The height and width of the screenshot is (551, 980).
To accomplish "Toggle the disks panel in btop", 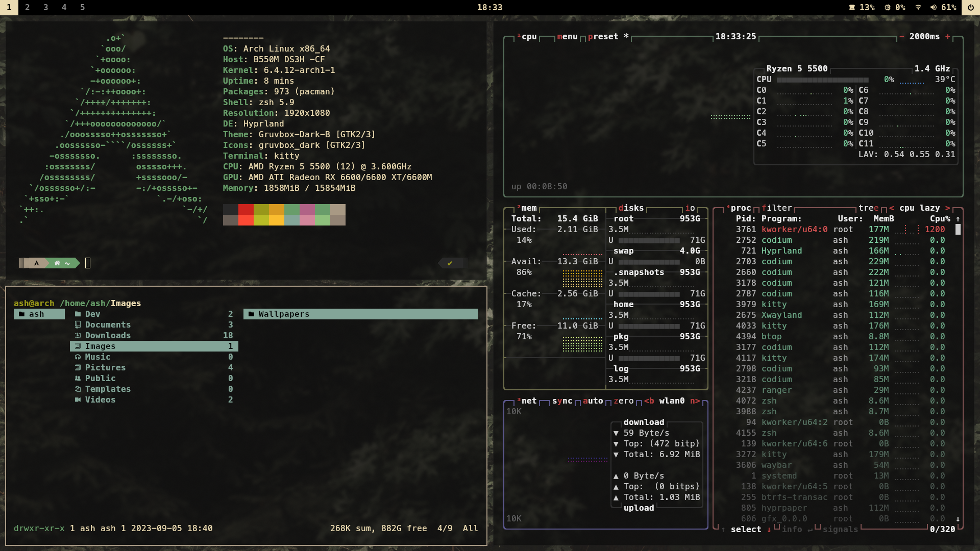I will (x=631, y=208).
